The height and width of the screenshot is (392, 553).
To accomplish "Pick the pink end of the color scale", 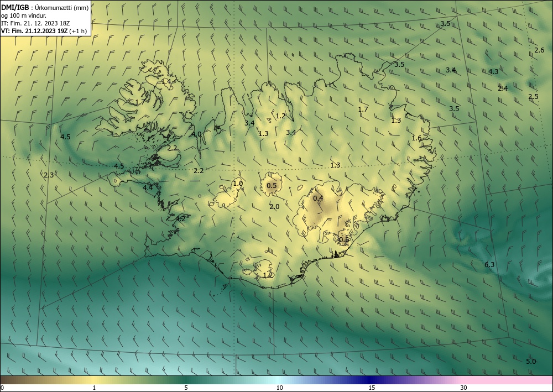I will 508,380.
